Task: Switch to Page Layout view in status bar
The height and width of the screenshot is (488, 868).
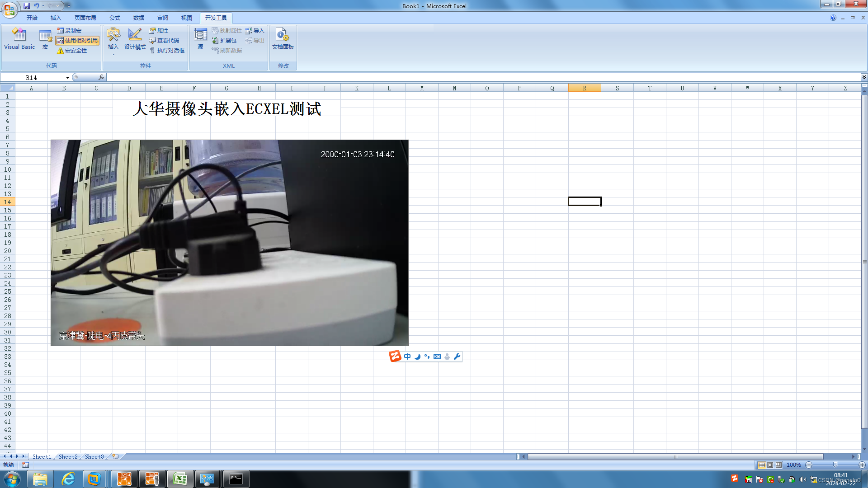Action: click(770, 465)
